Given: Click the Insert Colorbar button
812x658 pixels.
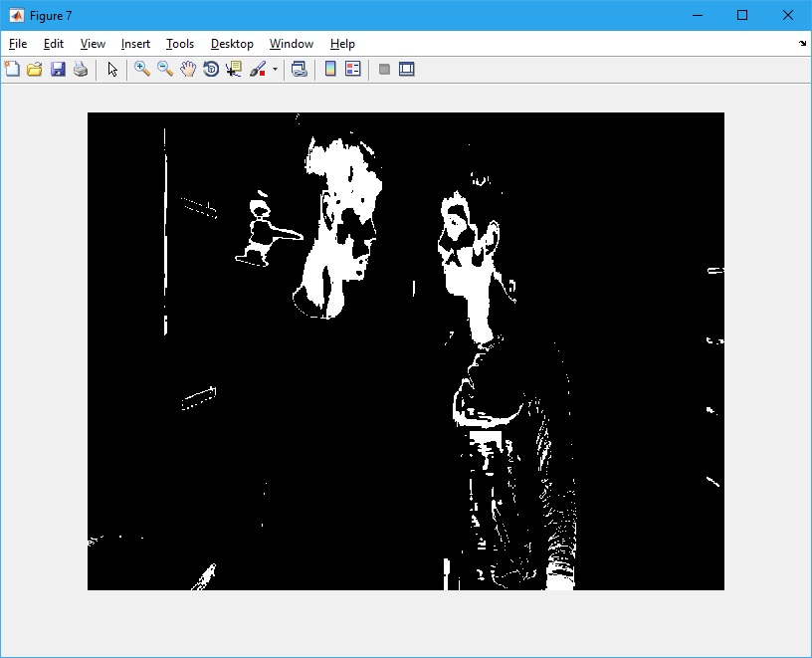Looking at the screenshot, I should tap(330, 70).
